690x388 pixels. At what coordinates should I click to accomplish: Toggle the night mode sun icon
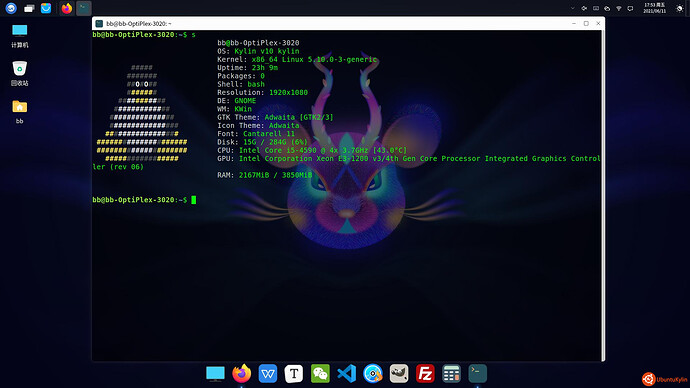[x=679, y=8]
